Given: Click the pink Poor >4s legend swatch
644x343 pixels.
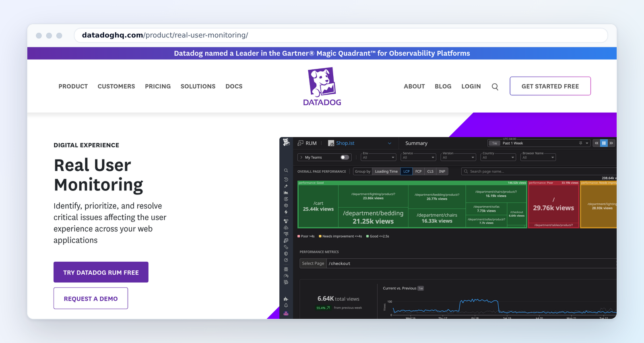Looking at the screenshot, I should point(299,236).
